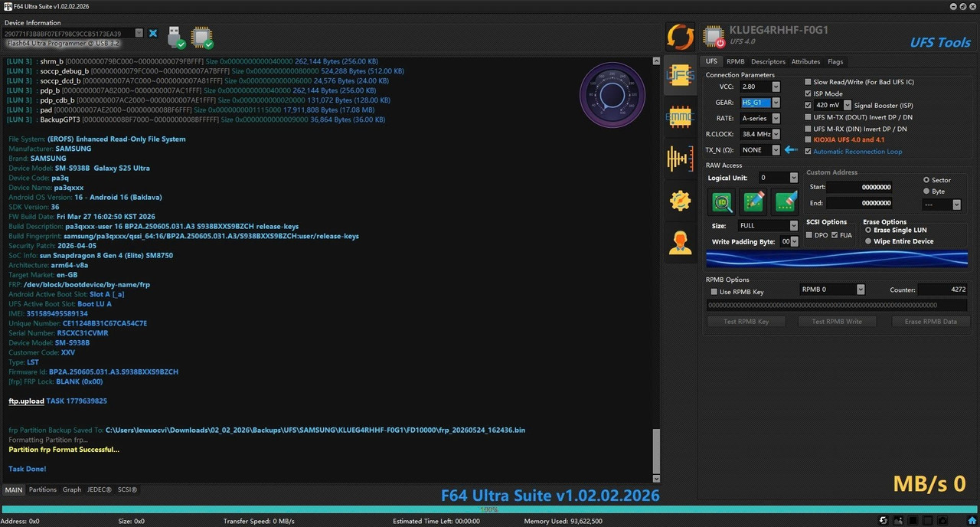Screen dimensions: 980x527
Task: Open the orange gear settings module
Action: click(680, 201)
